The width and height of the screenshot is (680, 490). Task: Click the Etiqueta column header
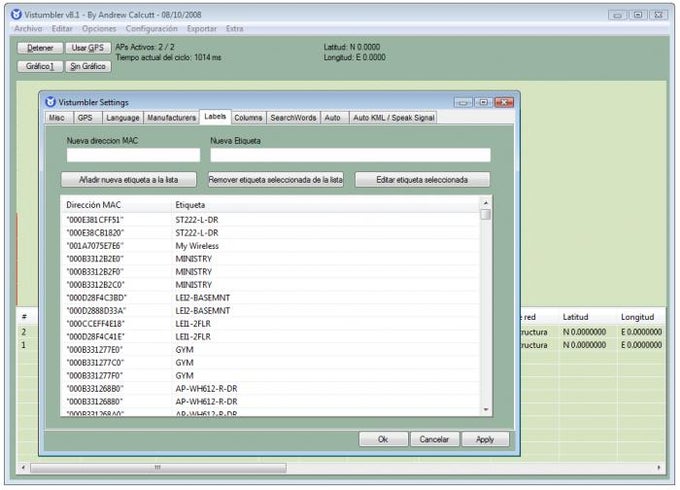pos(325,205)
